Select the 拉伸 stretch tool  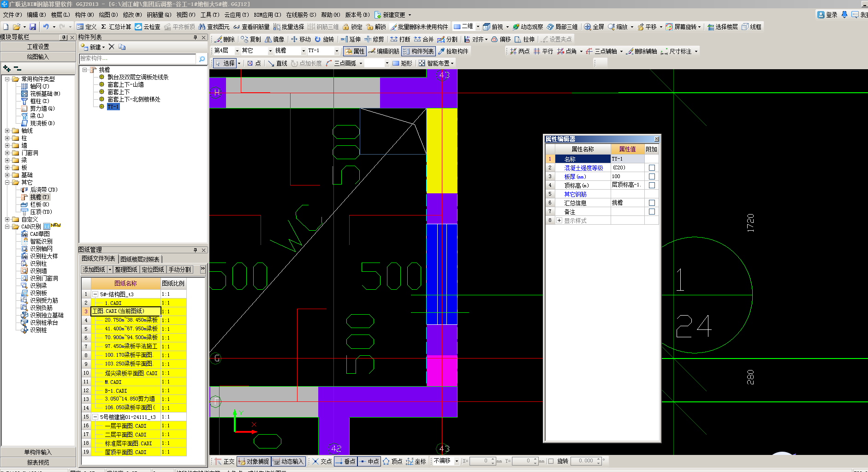point(524,39)
